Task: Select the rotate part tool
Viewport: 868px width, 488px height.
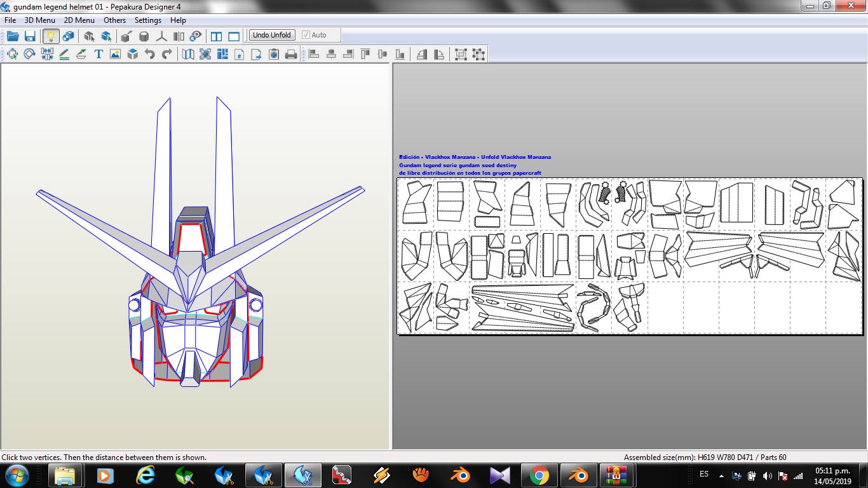Action: (x=29, y=54)
